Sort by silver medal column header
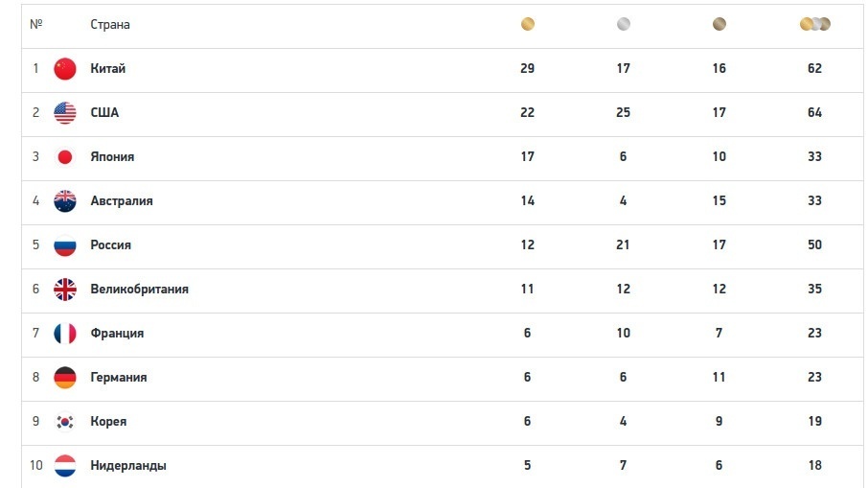The width and height of the screenshot is (868, 488). [x=624, y=24]
